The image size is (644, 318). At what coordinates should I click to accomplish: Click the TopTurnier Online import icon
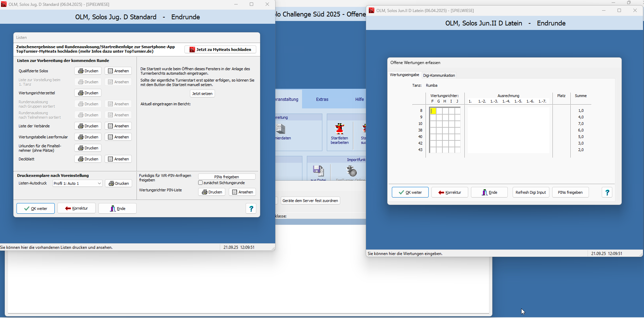[351, 171]
